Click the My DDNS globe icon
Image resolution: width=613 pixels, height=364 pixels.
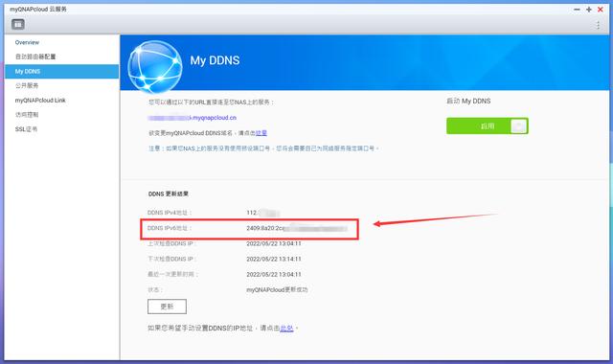(x=155, y=66)
